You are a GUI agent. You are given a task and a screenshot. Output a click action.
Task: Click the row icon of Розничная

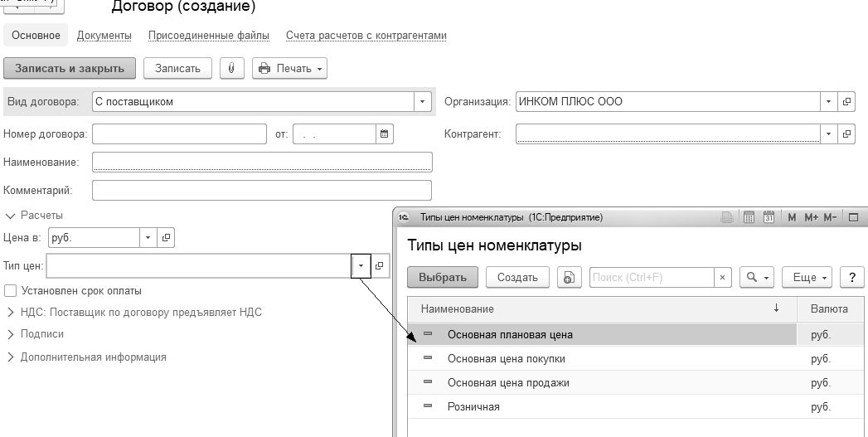tap(427, 405)
